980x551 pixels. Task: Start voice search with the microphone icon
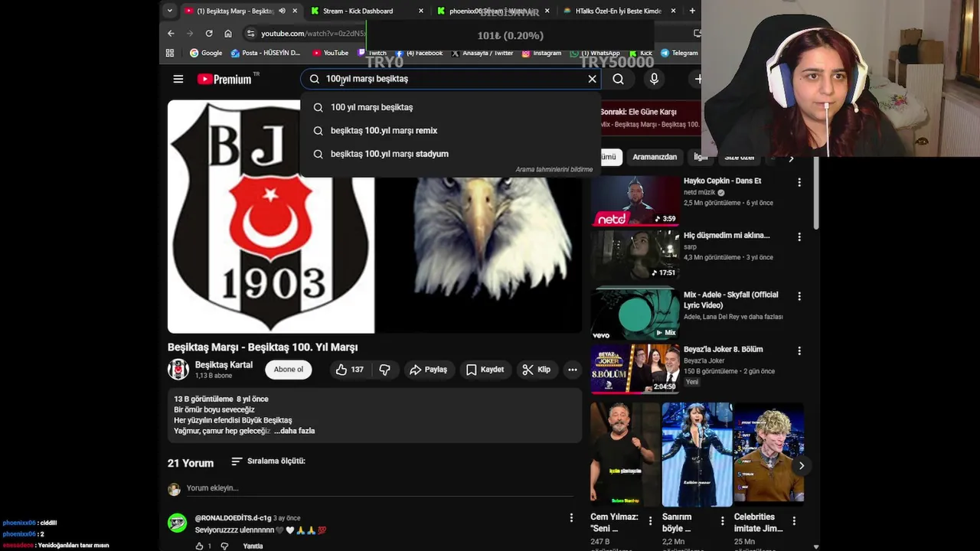click(x=654, y=79)
